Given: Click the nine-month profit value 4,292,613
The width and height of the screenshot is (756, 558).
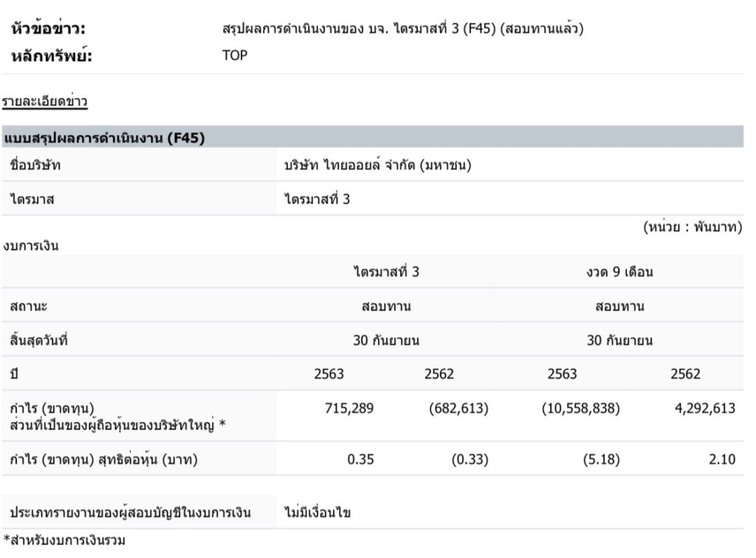Looking at the screenshot, I should pos(704,408).
